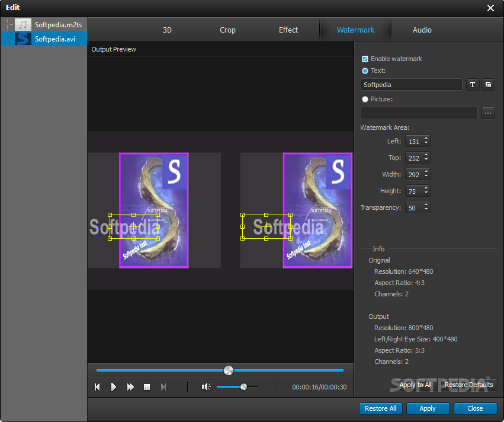This screenshot has height=422, width=504.
Task: Click the Transparency field showing 50
Action: (415, 208)
